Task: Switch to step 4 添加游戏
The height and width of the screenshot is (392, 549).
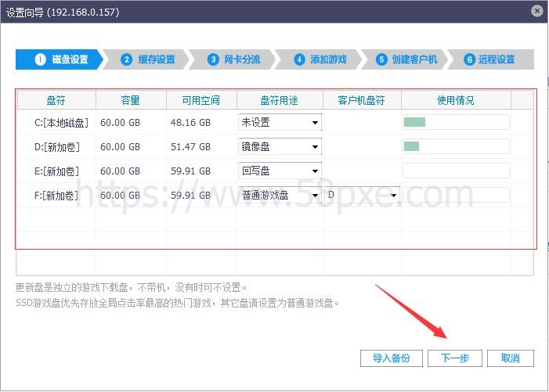Action: tap(320, 59)
